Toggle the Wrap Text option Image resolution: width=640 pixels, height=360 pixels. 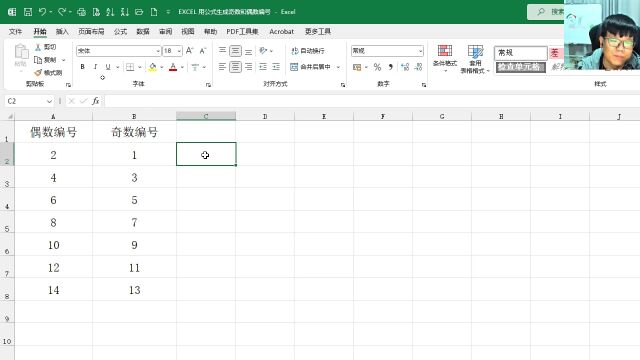pyautogui.click(x=308, y=51)
